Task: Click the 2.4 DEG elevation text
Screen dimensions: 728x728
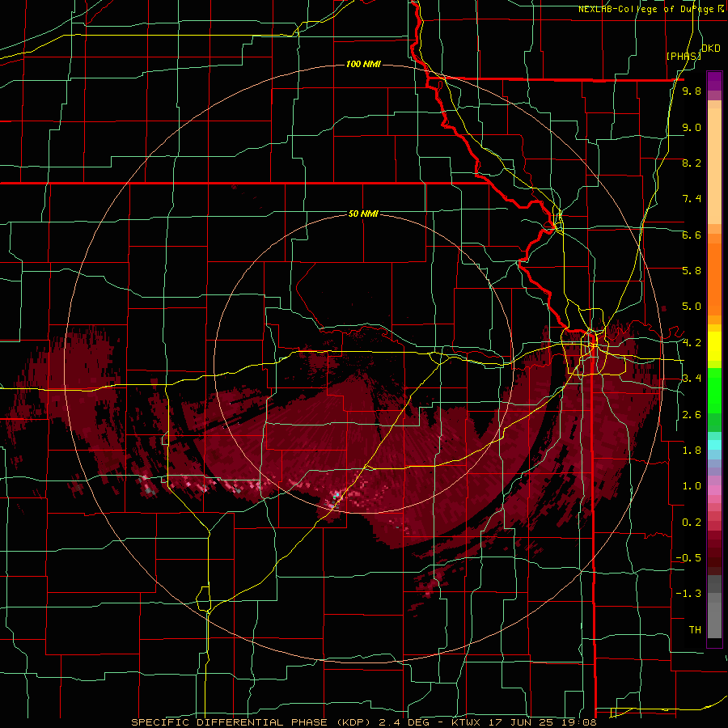Action: (405, 722)
